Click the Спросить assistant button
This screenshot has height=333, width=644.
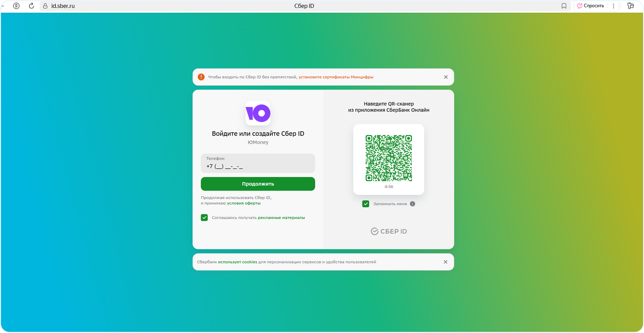click(591, 6)
